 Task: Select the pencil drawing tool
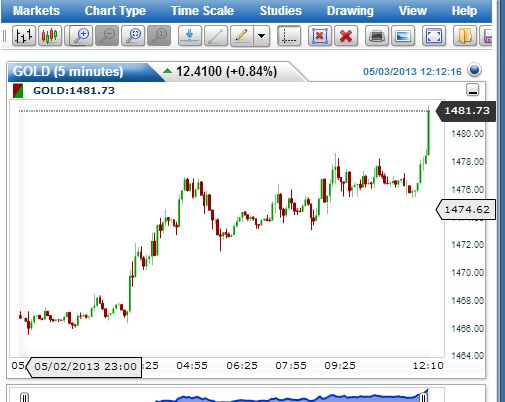point(242,35)
